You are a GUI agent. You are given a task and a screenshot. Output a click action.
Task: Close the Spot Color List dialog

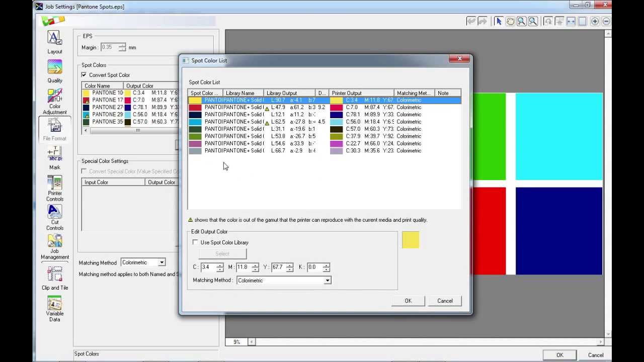pos(459,59)
